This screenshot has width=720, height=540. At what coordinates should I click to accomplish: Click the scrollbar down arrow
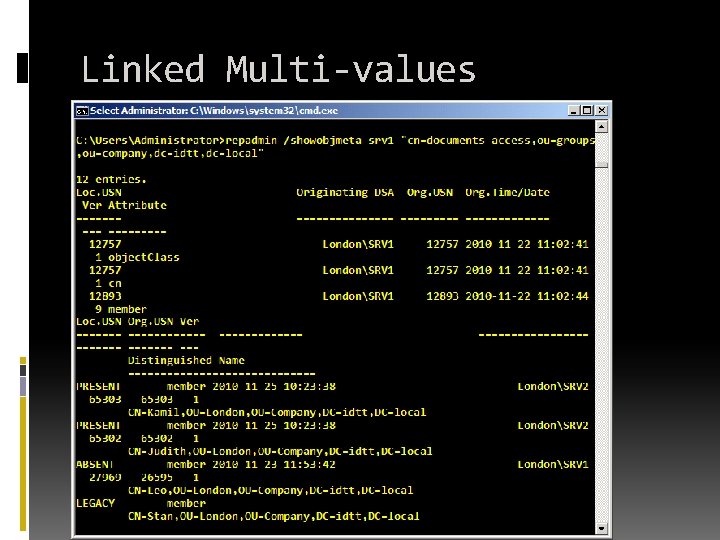tap(602, 529)
